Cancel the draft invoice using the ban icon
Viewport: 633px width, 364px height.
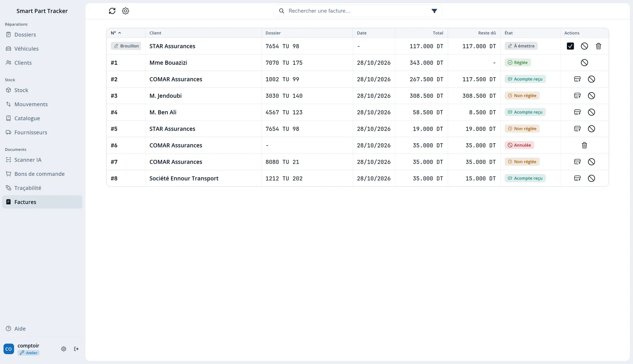[x=584, y=46]
